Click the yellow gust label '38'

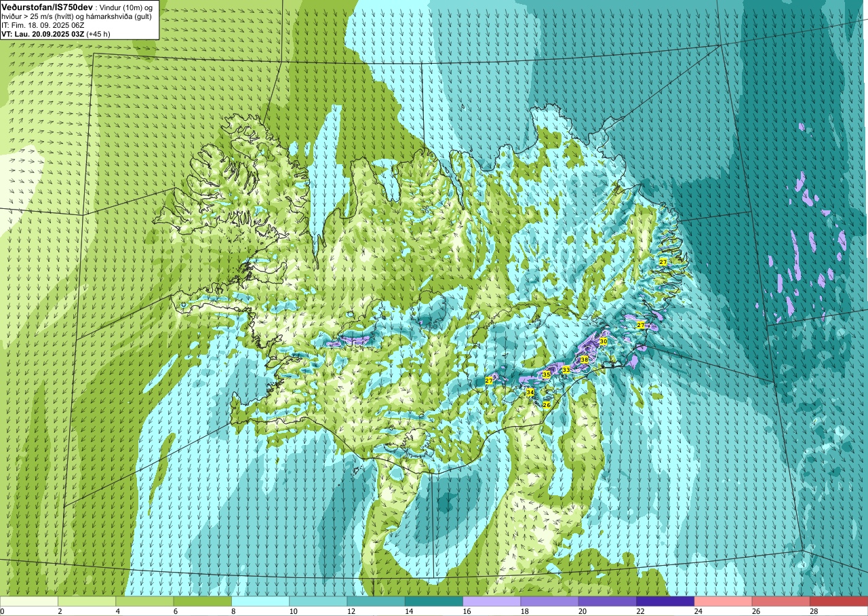point(584,360)
